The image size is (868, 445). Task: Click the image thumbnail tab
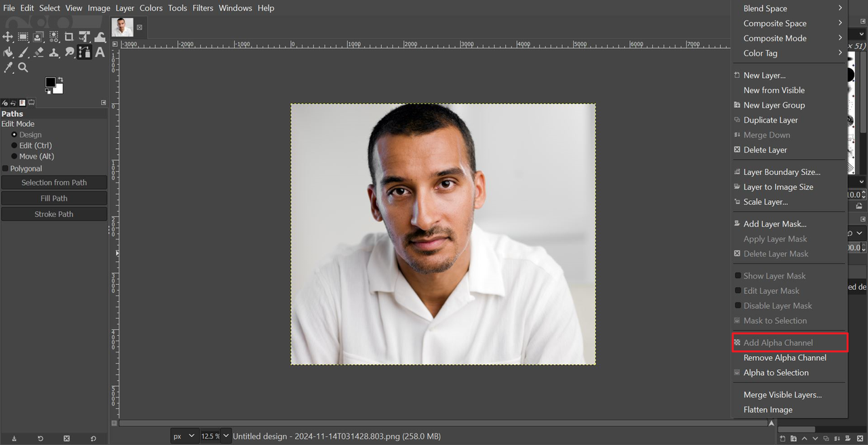pos(123,27)
